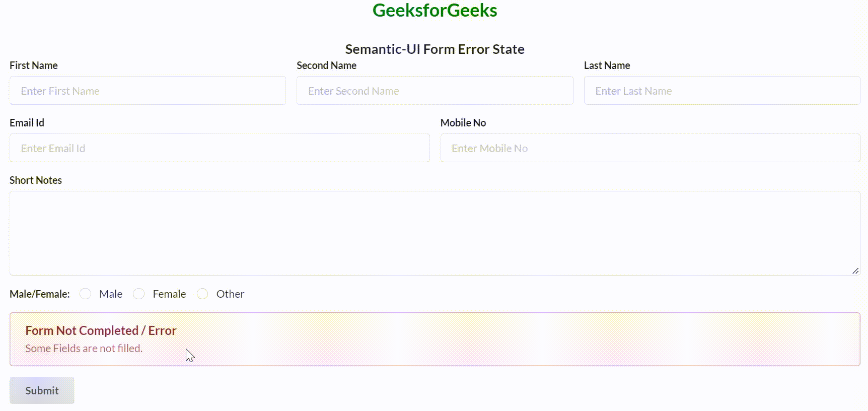Click the GeeksforGeeks heading
The height and width of the screenshot is (411, 868).
tap(435, 11)
